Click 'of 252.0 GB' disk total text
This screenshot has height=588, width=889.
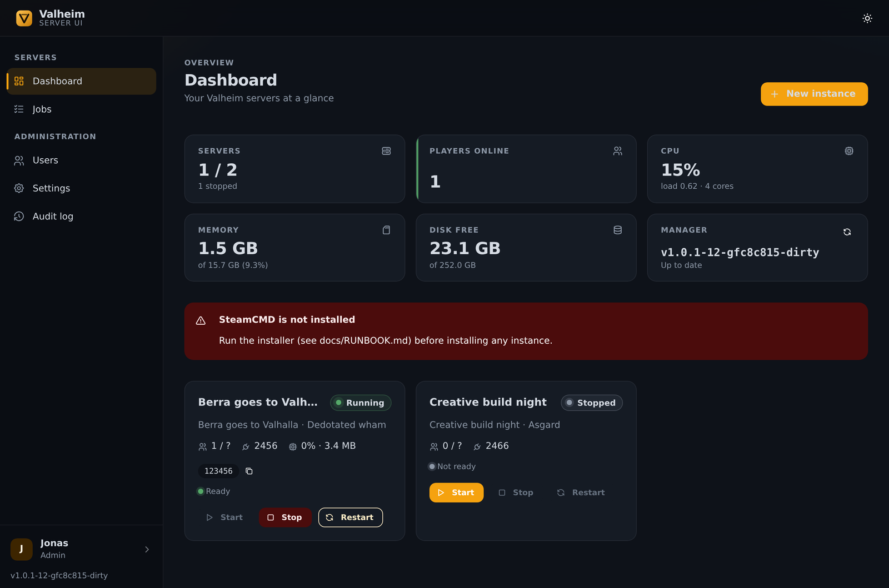452,265
